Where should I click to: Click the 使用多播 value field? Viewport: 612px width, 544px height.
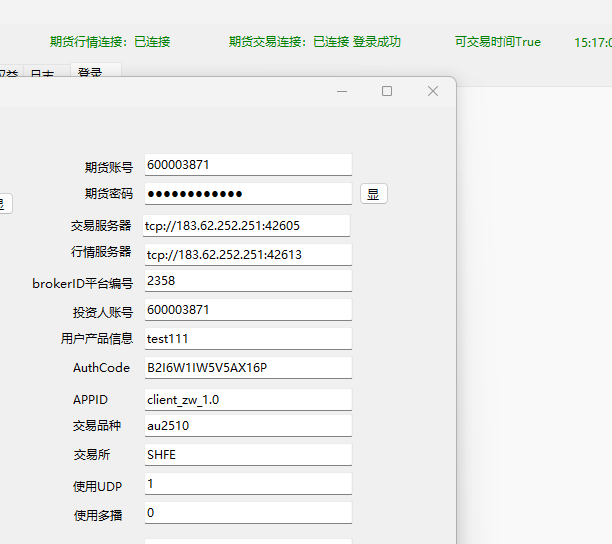point(248,513)
